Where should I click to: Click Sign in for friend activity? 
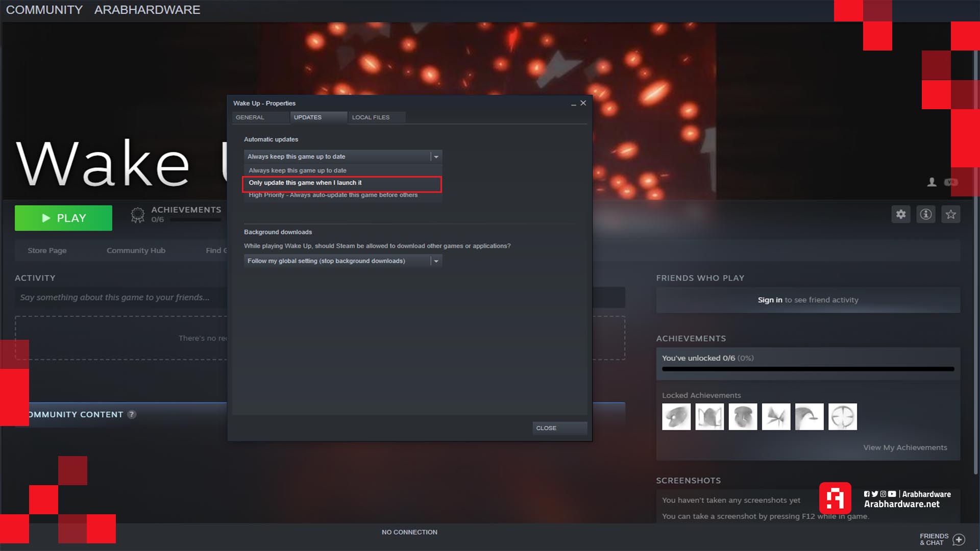pyautogui.click(x=770, y=300)
